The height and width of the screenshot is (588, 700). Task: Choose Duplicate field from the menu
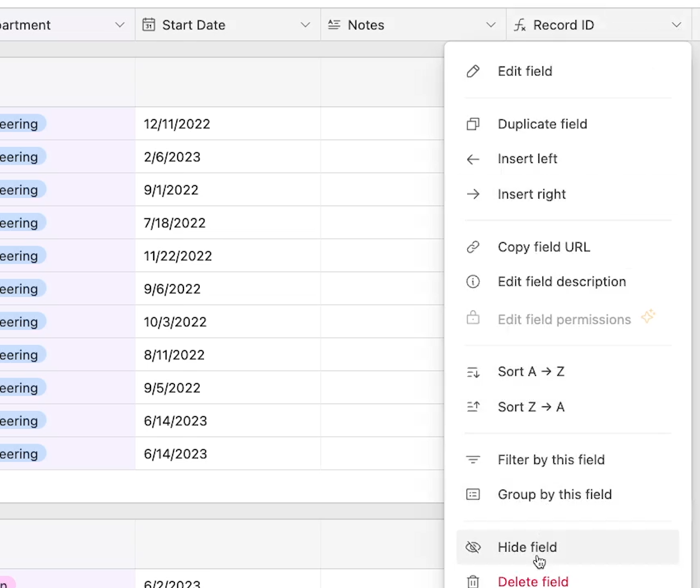[x=567, y=124]
